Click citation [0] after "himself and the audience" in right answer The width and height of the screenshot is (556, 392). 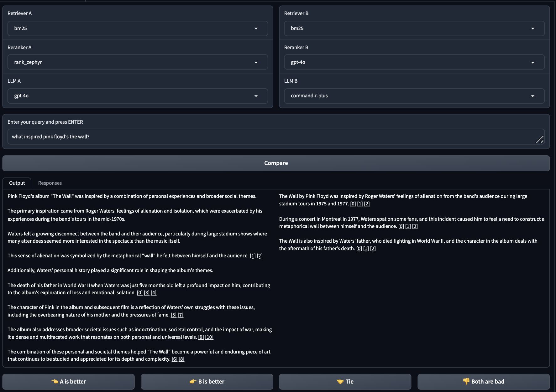pyautogui.click(x=401, y=226)
